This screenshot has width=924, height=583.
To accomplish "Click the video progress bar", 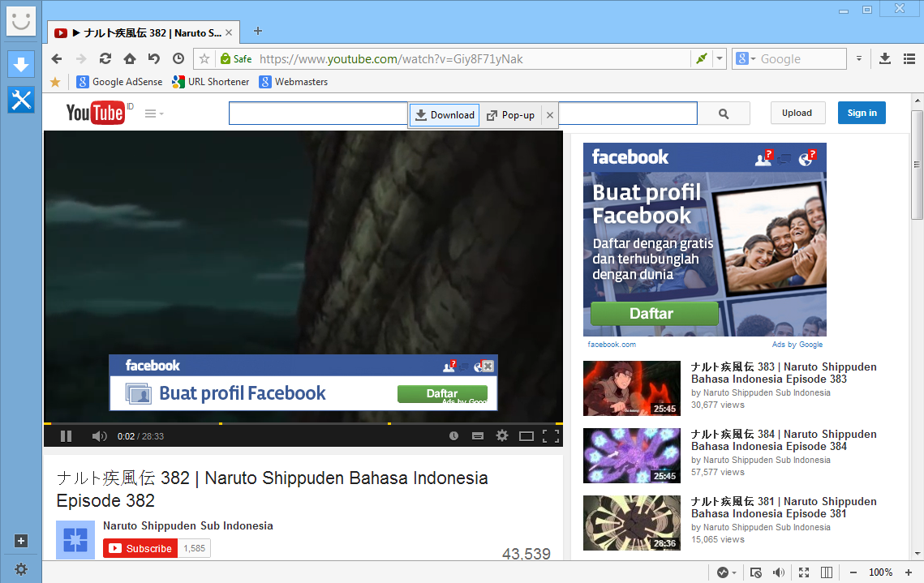I will tap(303, 423).
